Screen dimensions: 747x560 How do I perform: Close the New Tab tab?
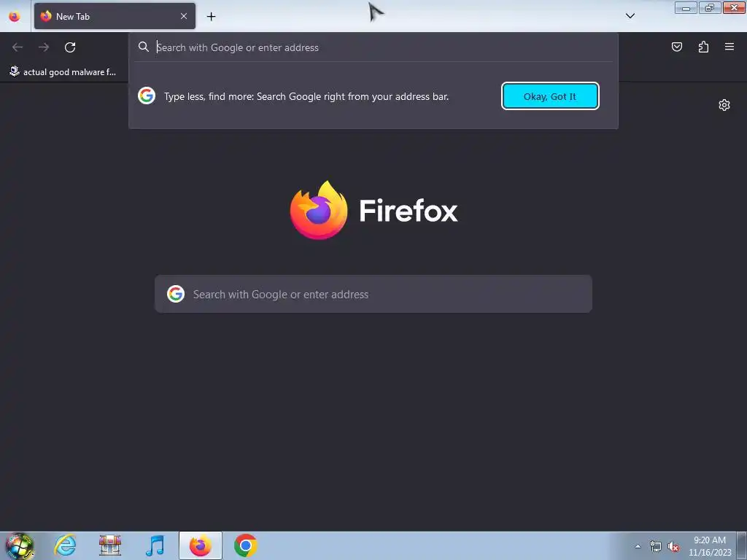[x=183, y=16]
